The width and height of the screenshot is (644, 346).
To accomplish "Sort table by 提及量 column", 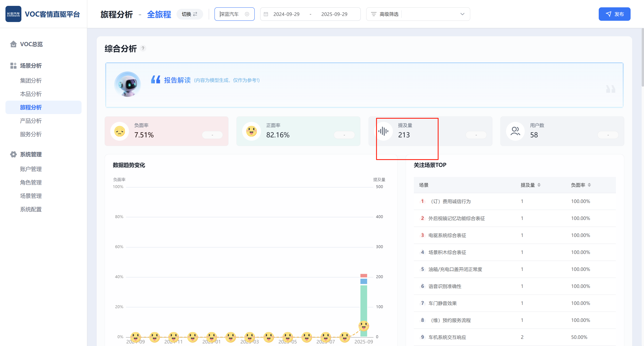I will [539, 185].
